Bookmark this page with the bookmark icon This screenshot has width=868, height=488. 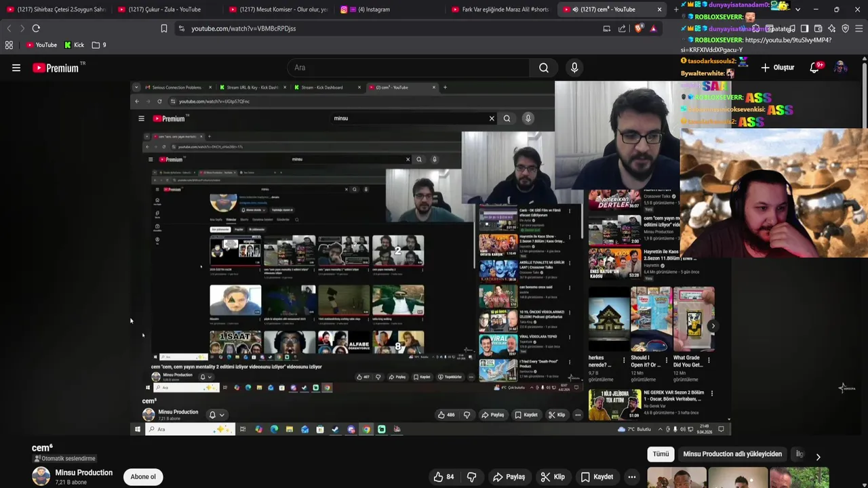(x=163, y=28)
